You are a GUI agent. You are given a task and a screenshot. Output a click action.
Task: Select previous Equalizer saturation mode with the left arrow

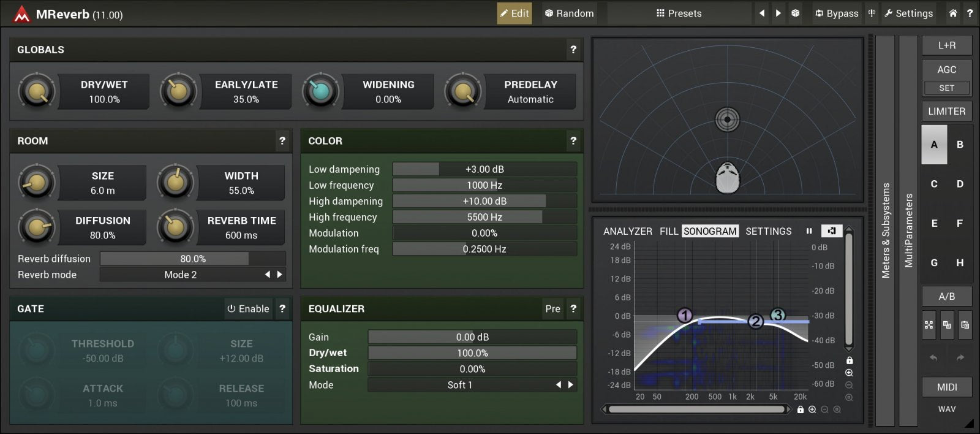tap(559, 385)
